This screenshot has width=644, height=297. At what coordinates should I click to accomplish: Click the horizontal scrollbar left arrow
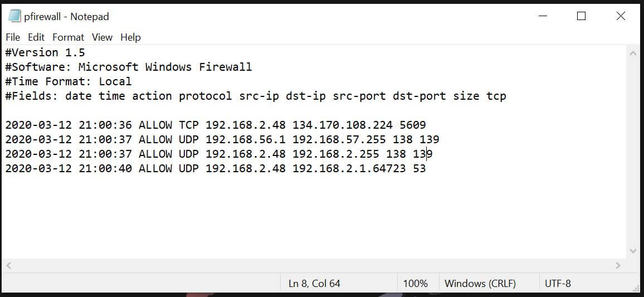tap(8, 265)
